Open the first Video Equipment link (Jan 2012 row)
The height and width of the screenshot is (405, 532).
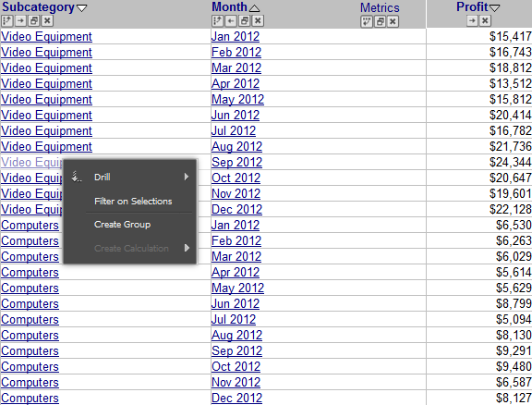[46, 36]
